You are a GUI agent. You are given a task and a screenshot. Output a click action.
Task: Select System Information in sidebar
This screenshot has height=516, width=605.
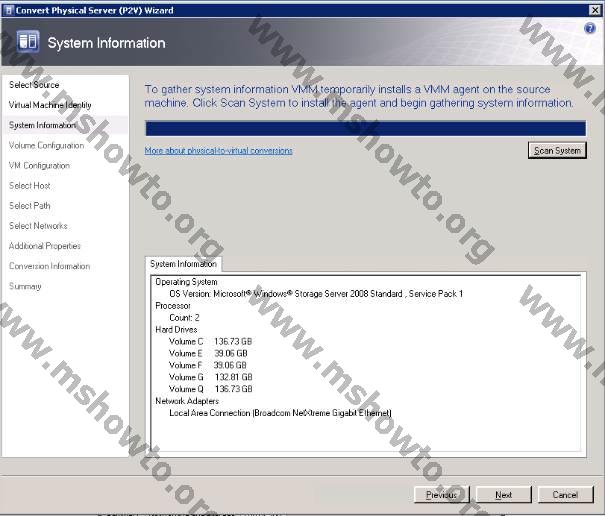coord(42,126)
